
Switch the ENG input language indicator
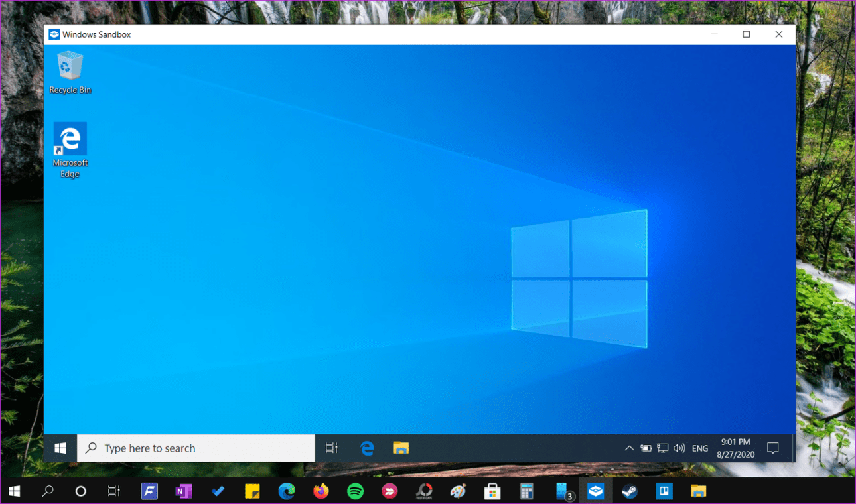point(700,448)
